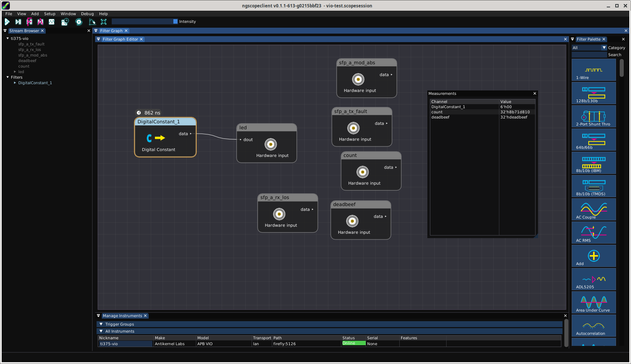Click the sfp_a_mod_abs node connector icon

[358, 79]
